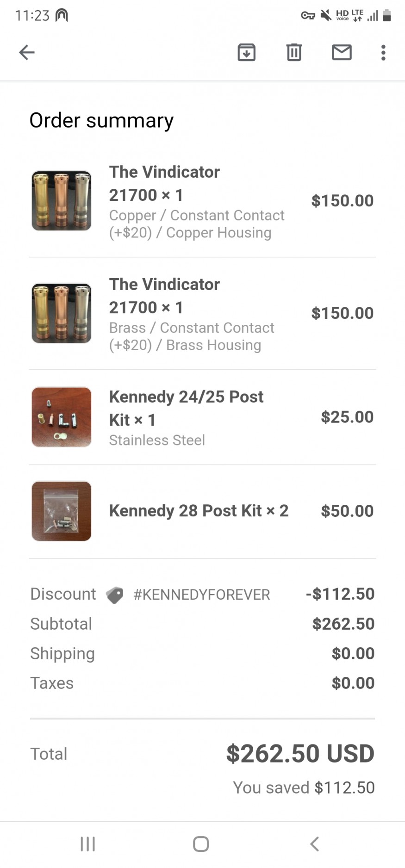Viewport: 405px width, 868px height.
Task: Mark email as unread with the envelope icon
Action: 342,53
